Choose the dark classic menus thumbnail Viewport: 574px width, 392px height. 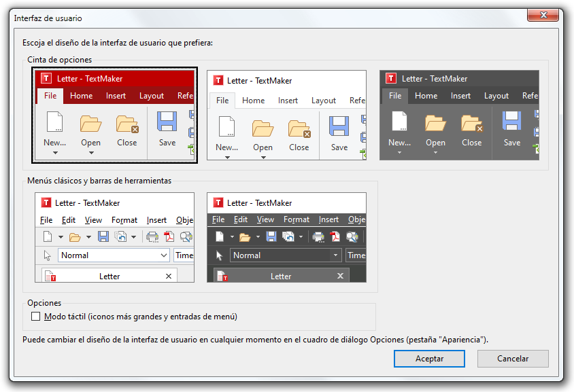pos(286,237)
